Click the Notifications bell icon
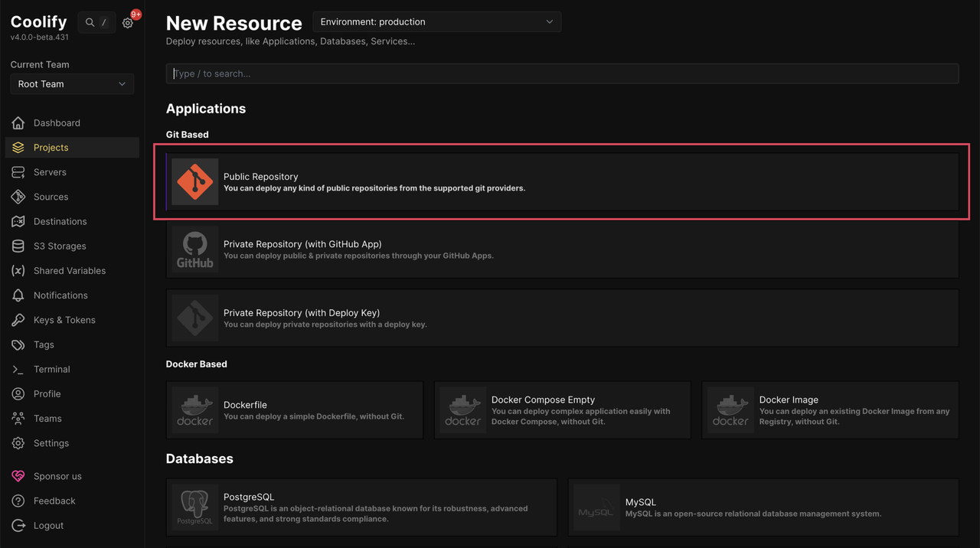Viewport: 980px width, 548px height. (x=18, y=295)
